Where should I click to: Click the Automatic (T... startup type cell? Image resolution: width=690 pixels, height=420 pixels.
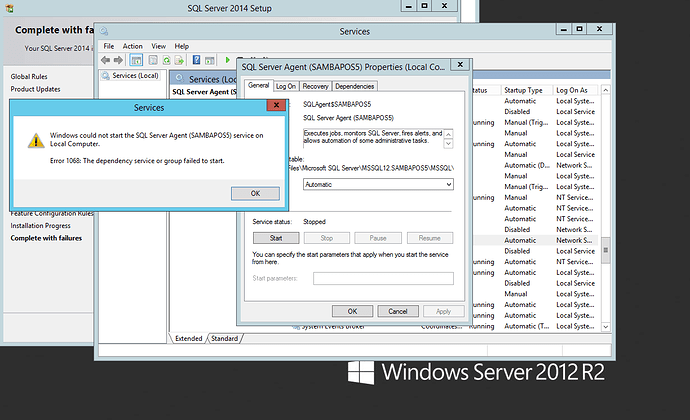click(527, 326)
